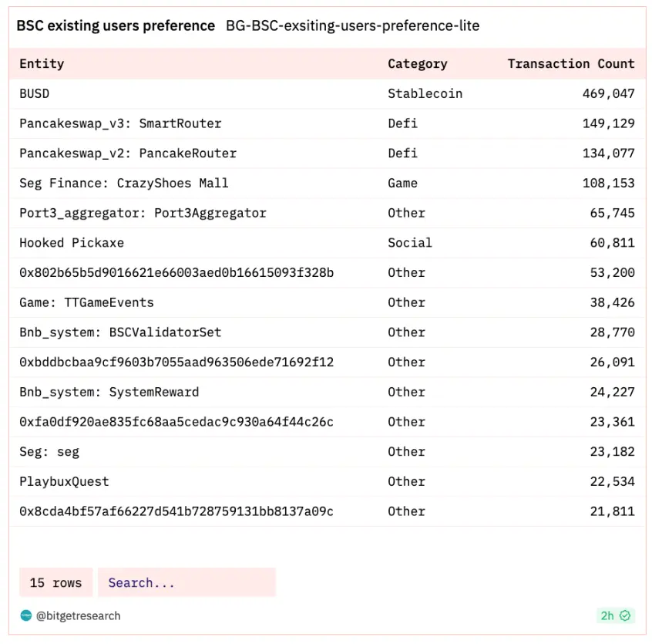Click the 469,047 transaction count value

[608, 93]
